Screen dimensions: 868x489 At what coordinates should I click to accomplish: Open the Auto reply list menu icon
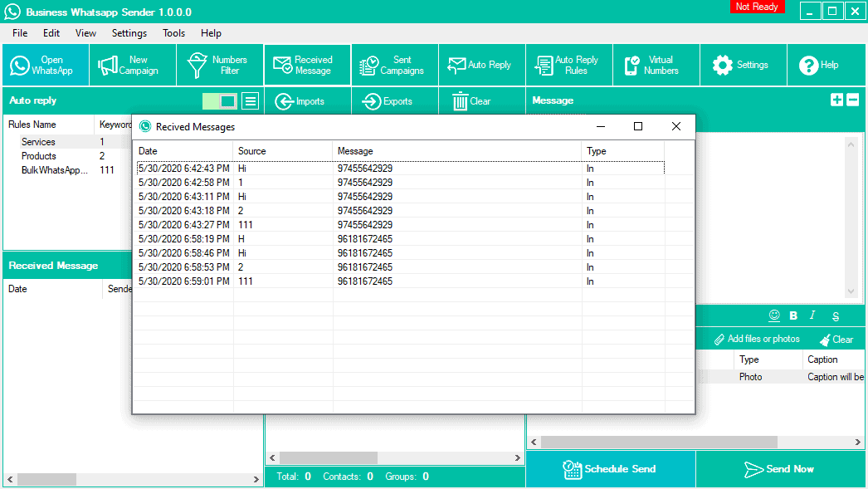(251, 101)
